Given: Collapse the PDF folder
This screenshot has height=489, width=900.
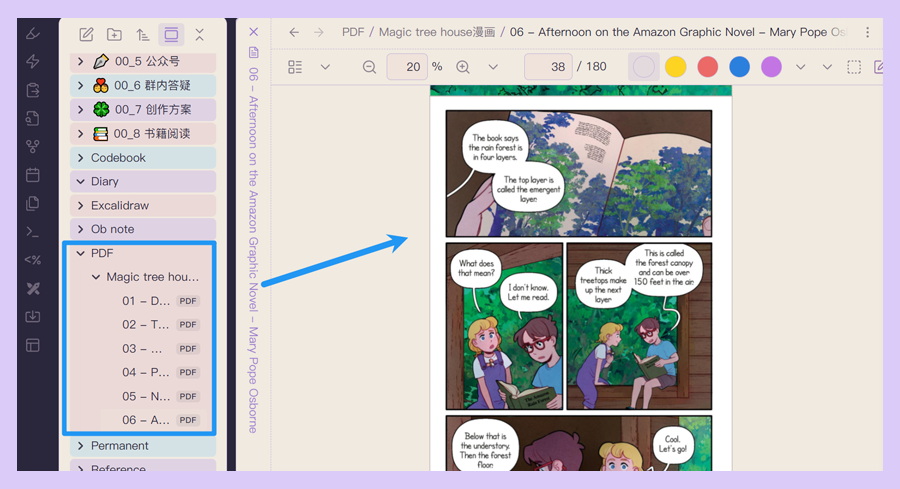Looking at the screenshot, I should [80, 253].
